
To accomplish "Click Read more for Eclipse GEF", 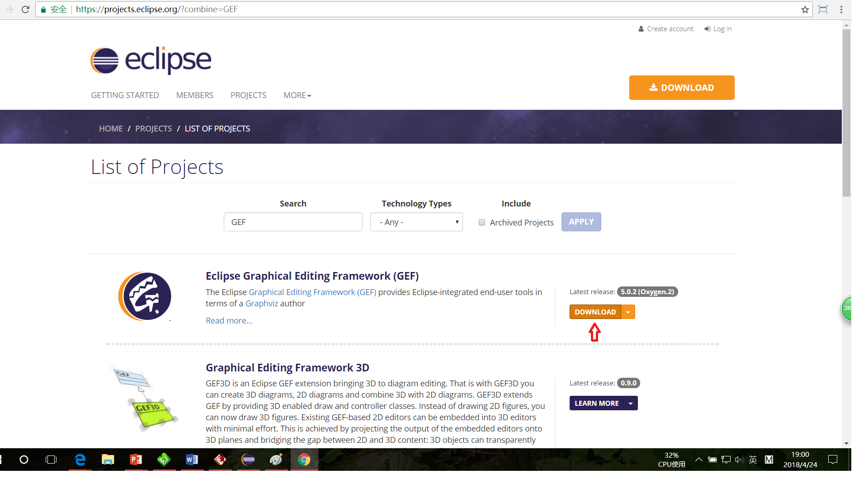I will 229,321.
